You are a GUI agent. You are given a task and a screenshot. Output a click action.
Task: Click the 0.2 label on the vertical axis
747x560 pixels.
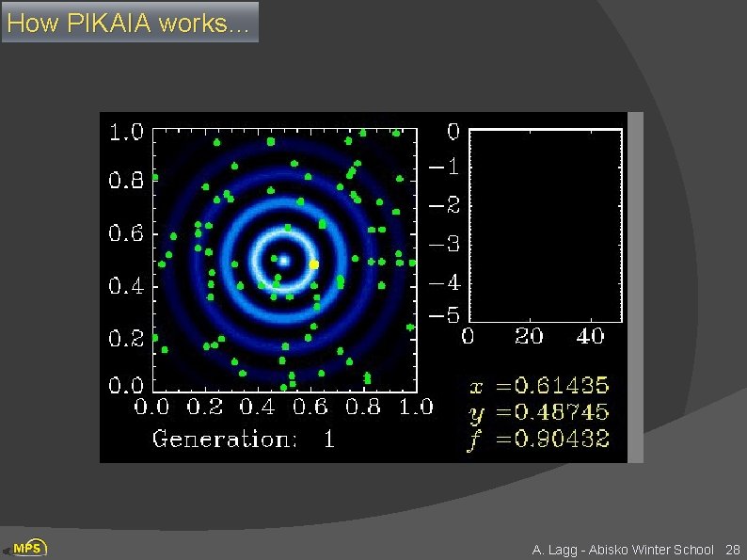pos(126,339)
